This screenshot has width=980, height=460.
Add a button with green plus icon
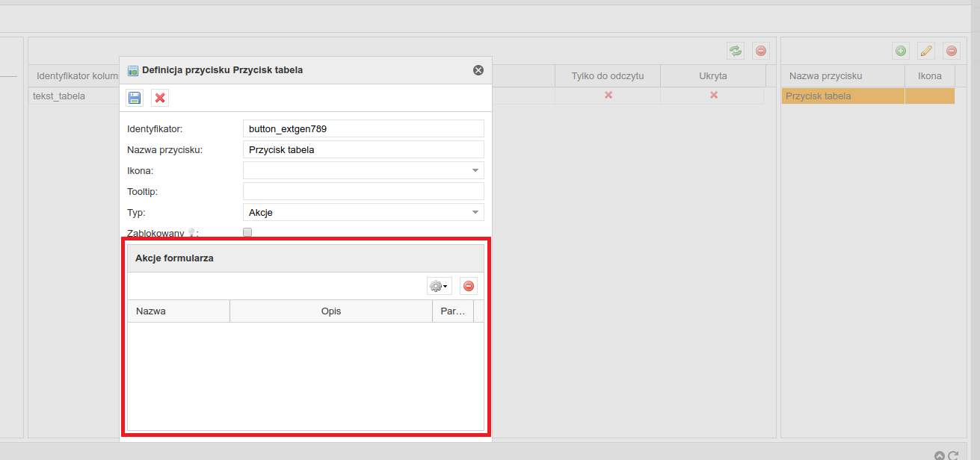[901, 51]
